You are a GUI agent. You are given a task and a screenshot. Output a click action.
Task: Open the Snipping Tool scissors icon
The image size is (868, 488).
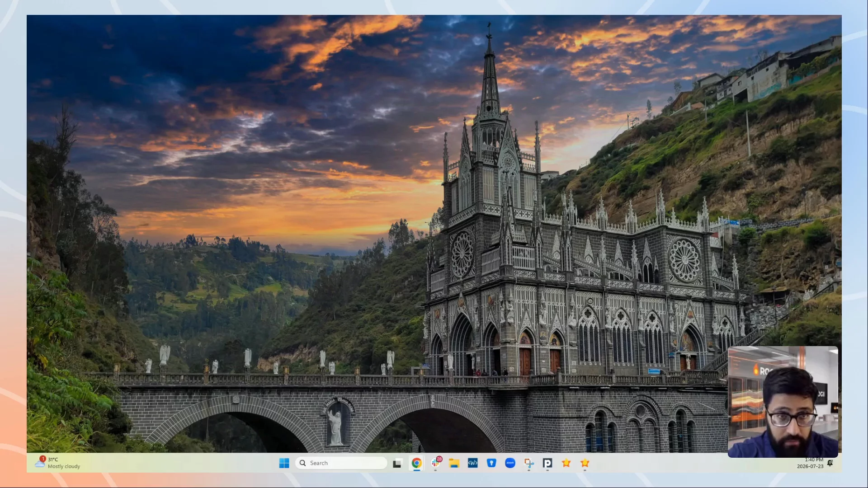pos(529,463)
